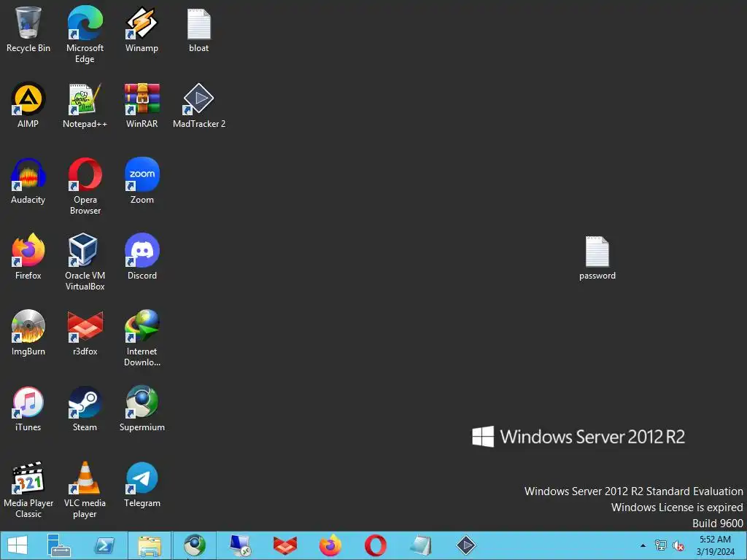Select the WinRAR desktop shortcut
The height and width of the screenshot is (560, 747).
click(142, 105)
